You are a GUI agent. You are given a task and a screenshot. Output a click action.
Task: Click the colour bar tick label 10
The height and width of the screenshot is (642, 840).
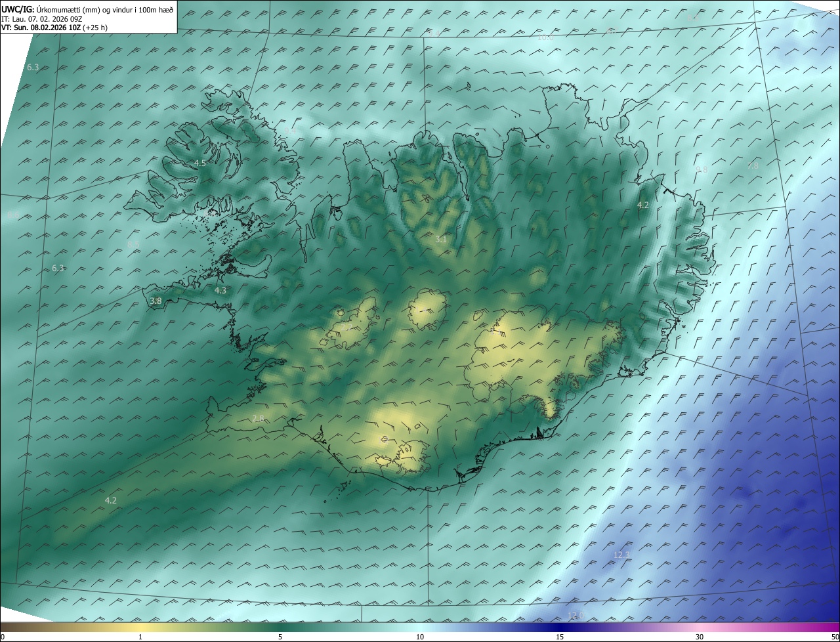(420, 637)
